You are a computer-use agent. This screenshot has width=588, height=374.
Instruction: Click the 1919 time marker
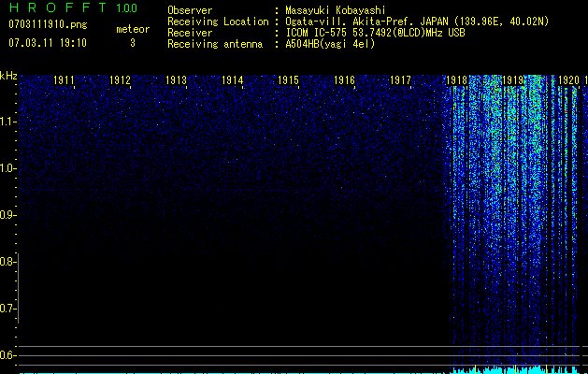512,80
